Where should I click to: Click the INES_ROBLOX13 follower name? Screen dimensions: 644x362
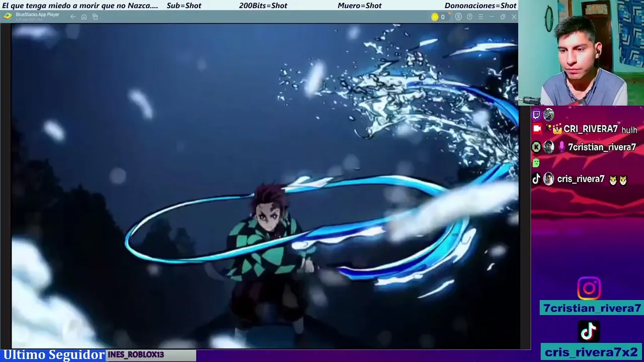tap(136, 355)
